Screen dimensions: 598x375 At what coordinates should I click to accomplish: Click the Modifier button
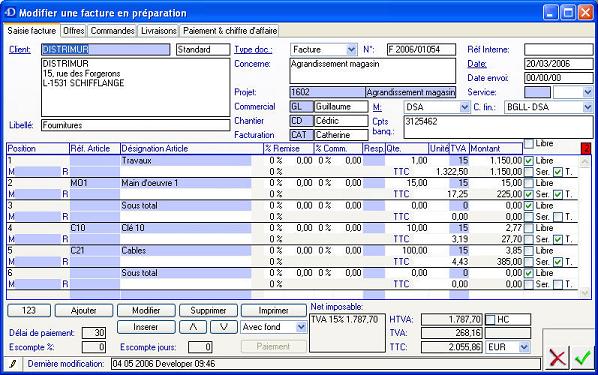(x=146, y=311)
